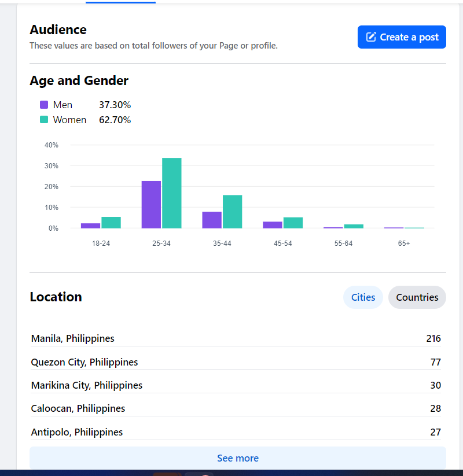Click the men 45-54 purple bar
Image resolution: width=463 pixels, height=476 pixels.
273,225
